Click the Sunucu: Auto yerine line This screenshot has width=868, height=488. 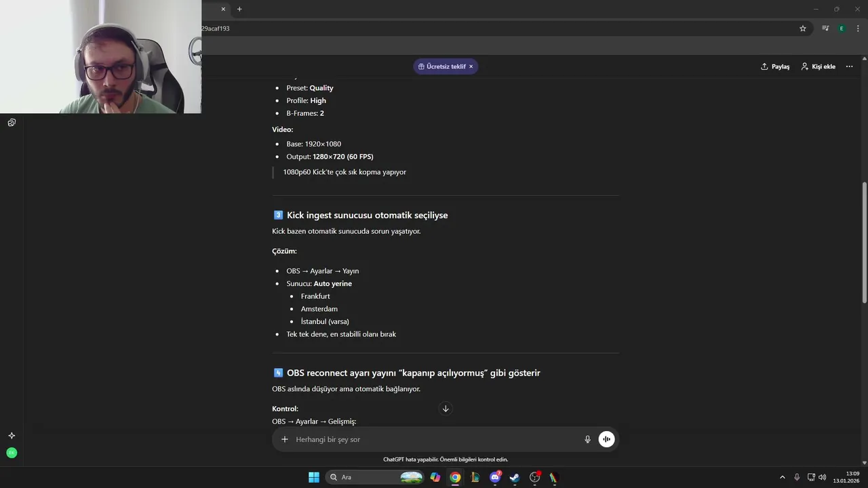coord(319,283)
